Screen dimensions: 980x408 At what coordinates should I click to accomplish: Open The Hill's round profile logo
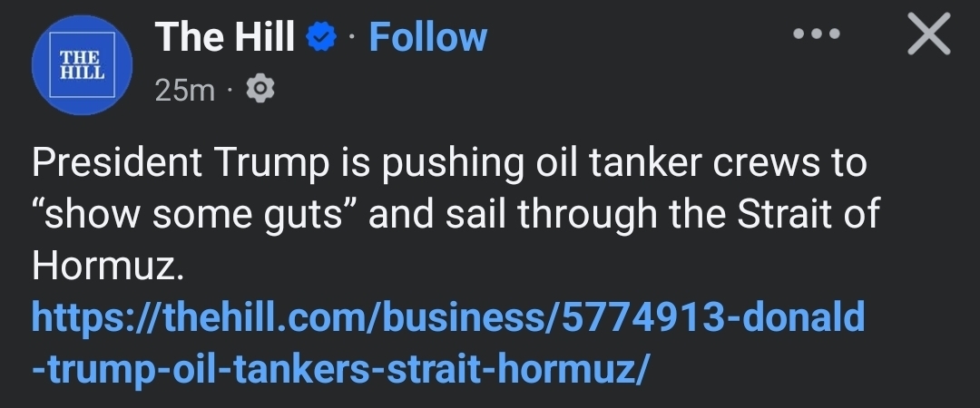[x=82, y=66]
